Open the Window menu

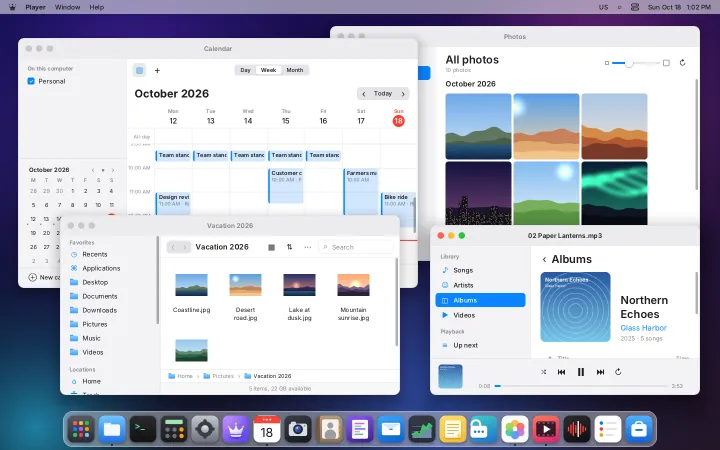click(68, 7)
